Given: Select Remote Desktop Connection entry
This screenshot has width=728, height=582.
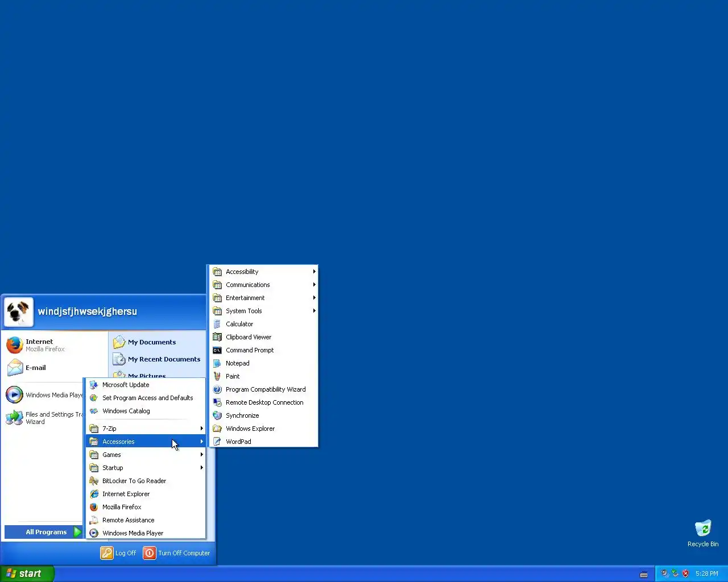Looking at the screenshot, I should (x=263, y=402).
